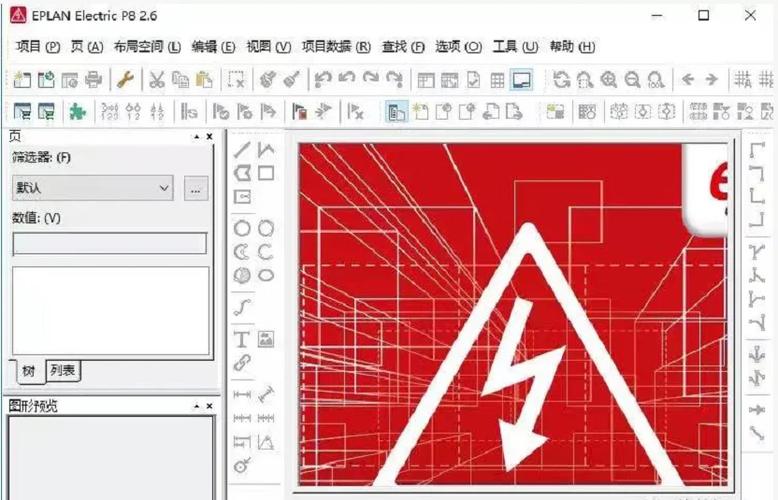
Task: Select the Hyperlink chain tool
Action: tap(242, 363)
